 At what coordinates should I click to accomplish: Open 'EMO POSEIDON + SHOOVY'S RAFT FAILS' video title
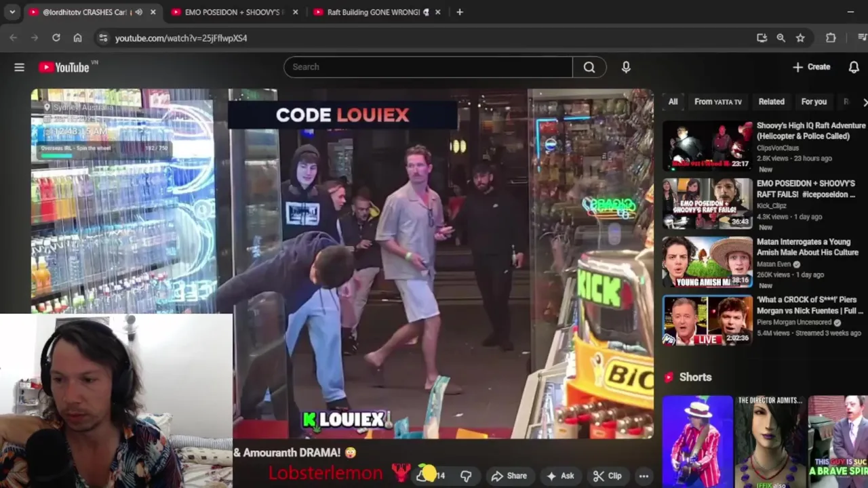pos(806,189)
